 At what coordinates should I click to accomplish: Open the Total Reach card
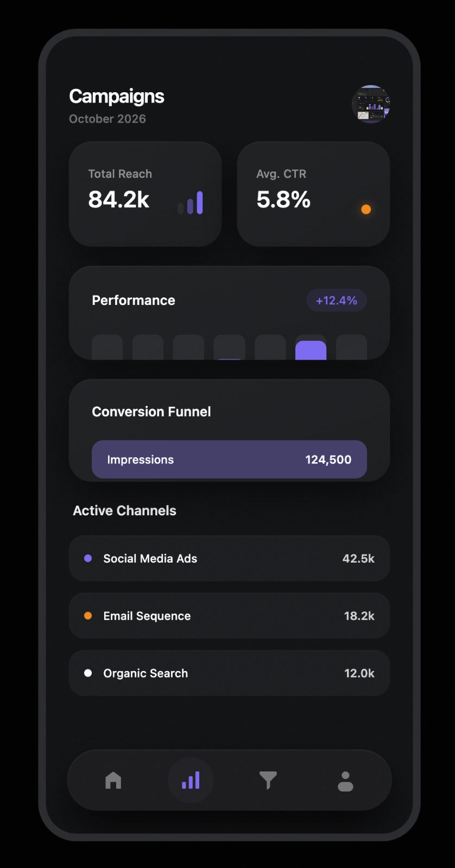tap(145, 194)
